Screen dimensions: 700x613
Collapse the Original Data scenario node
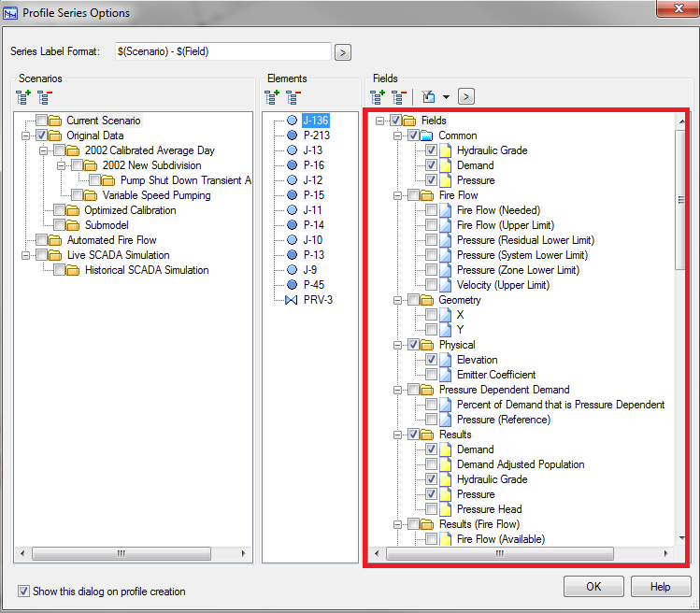(x=26, y=135)
